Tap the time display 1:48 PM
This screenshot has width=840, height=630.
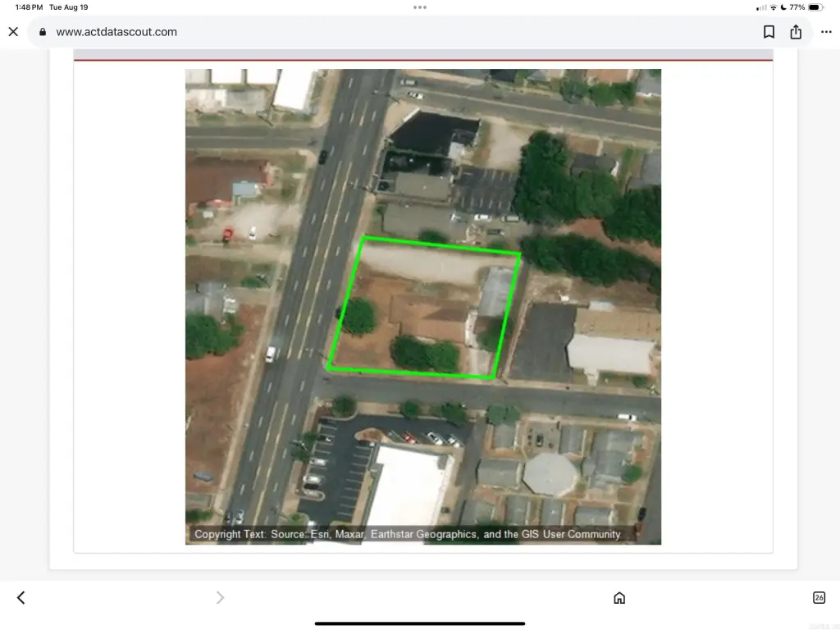[29, 7]
